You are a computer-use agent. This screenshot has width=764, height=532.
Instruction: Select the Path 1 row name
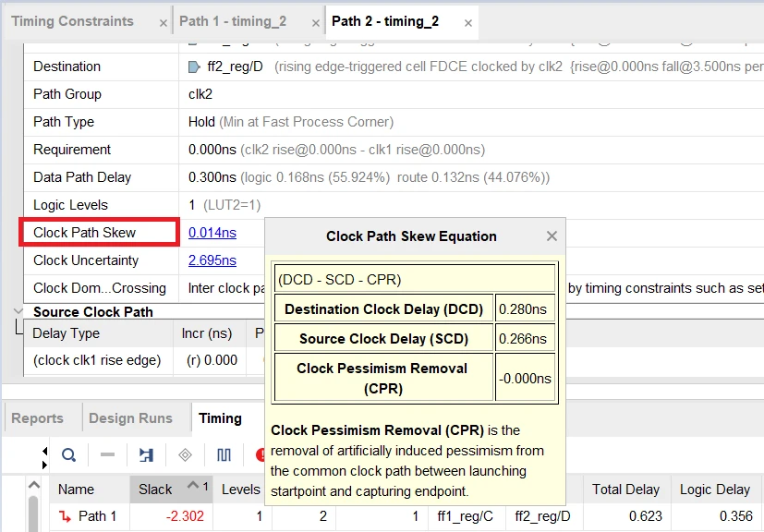click(x=97, y=516)
